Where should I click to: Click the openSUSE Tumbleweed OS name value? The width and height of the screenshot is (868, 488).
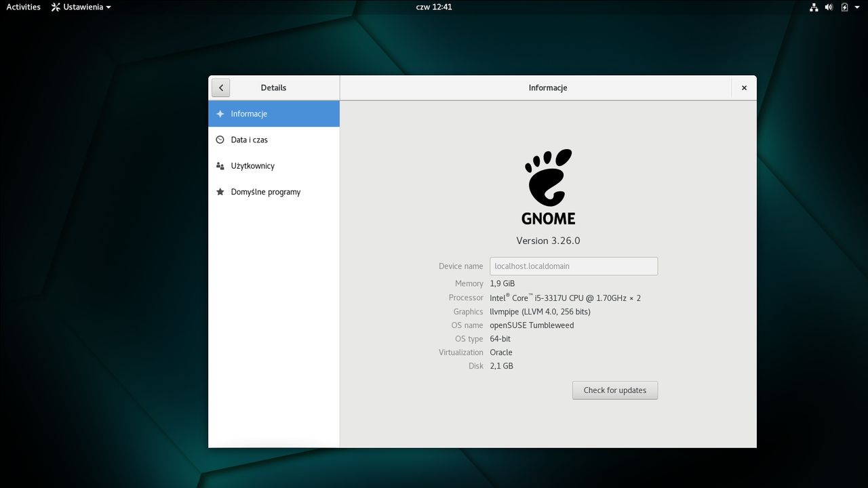coord(532,325)
